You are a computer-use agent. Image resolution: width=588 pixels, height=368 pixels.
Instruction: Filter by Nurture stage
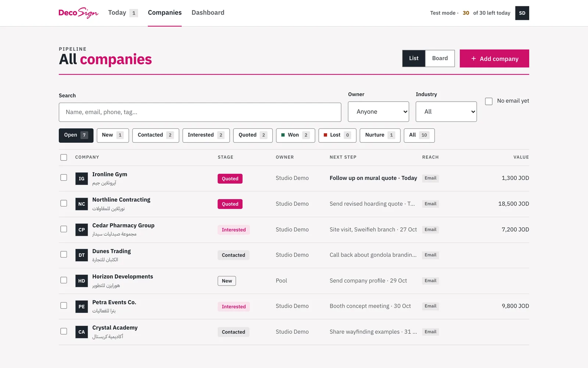(x=380, y=135)
